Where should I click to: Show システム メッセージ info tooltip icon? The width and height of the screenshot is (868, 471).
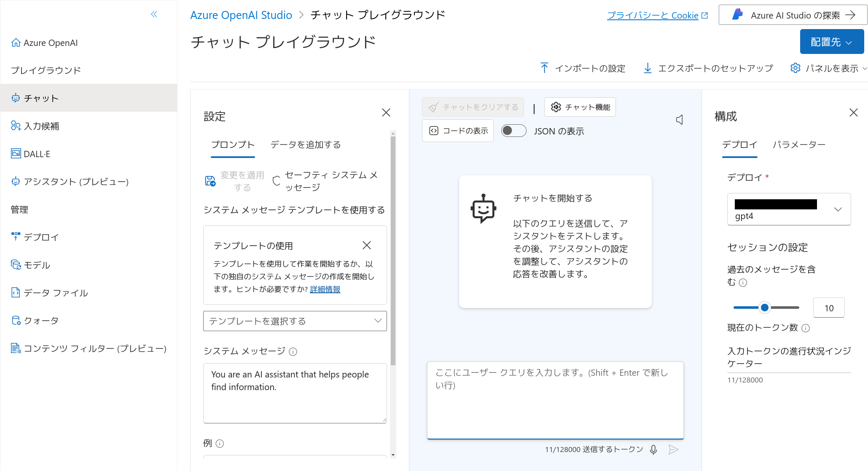[293, 351]
